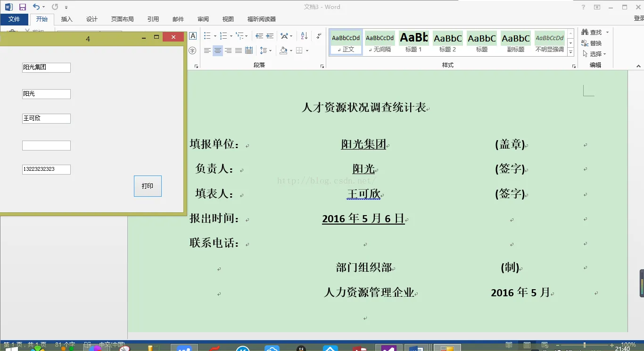This screenshot has width=644, height=351.
Task: Click the shading paint bucket icon
Action: tap(283, 50)
